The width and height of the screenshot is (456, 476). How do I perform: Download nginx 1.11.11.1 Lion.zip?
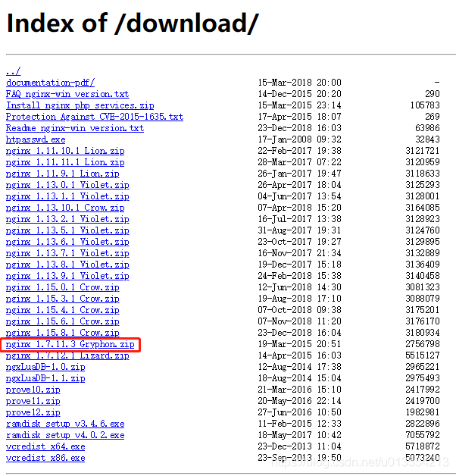tap(65, 162)
